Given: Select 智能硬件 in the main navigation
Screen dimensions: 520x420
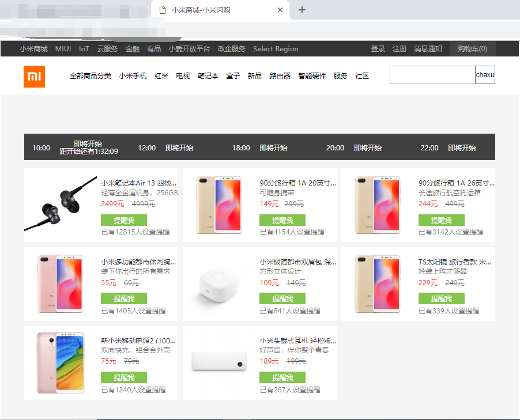Looking at the screenshot, I should [312, 76].
